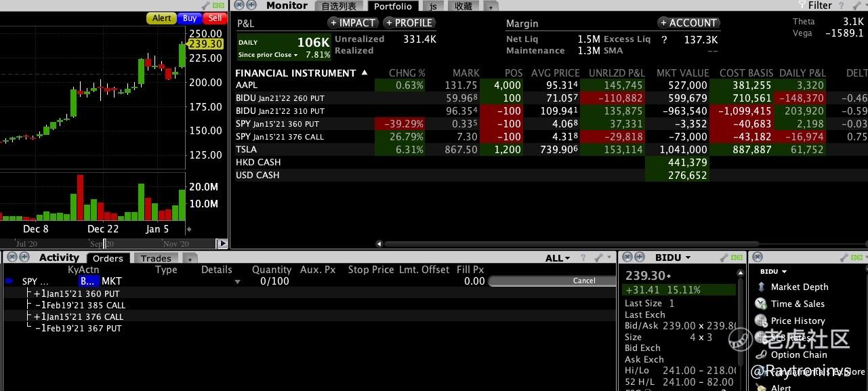This screenshot has width=868, height=391.
Task: Click the sort triangle beside FINANCIAL INSTRUMENT
Action: click(x=365, y=73)
